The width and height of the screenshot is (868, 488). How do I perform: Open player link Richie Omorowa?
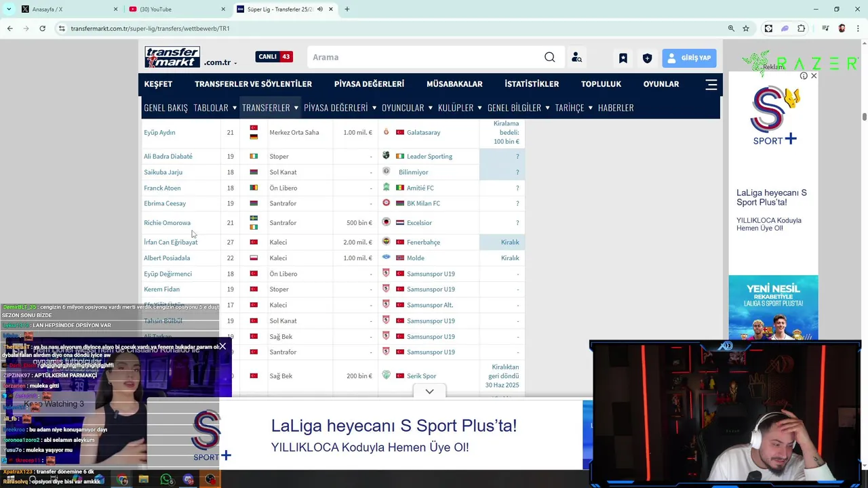pyautogui.click(x=167, y=222)
